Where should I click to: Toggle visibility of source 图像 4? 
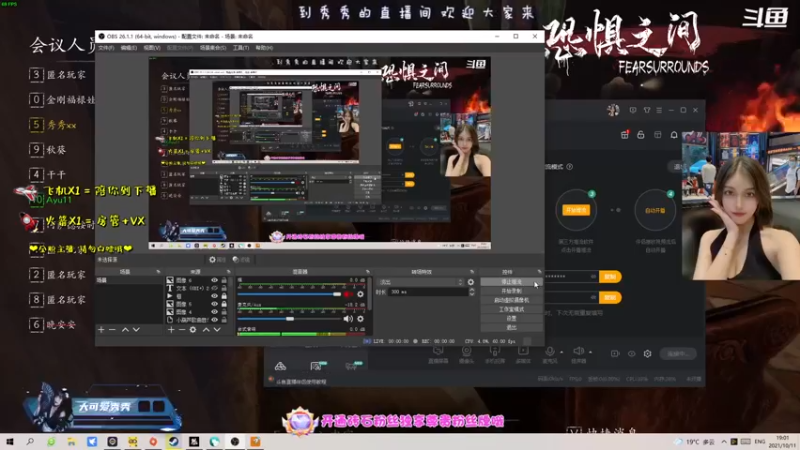pos(214,312)
